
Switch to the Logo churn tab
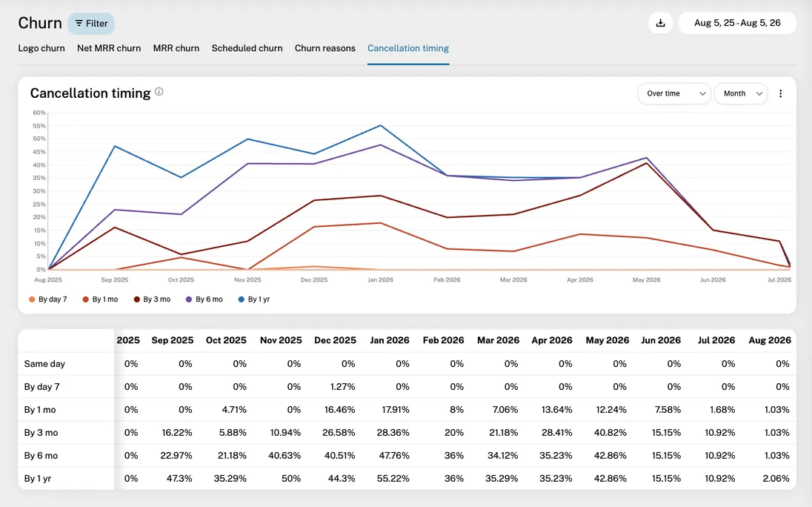click(41, 48)
